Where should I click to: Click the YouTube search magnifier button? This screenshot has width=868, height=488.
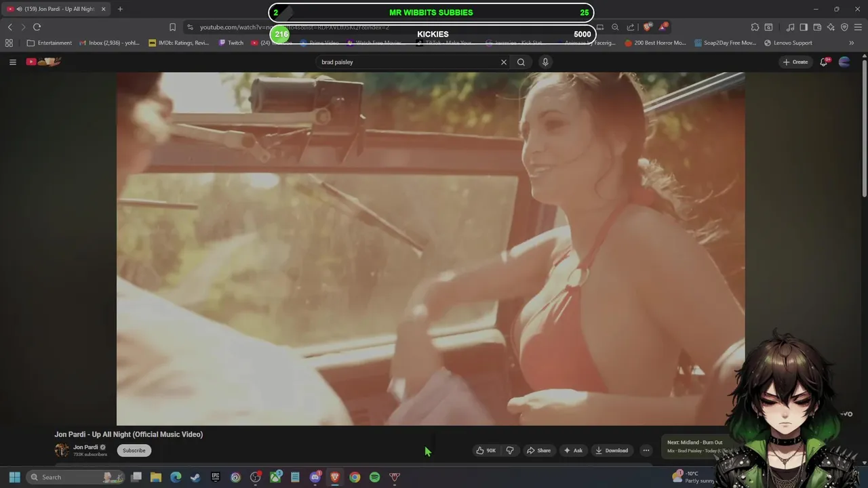click(x=521, y=62)
